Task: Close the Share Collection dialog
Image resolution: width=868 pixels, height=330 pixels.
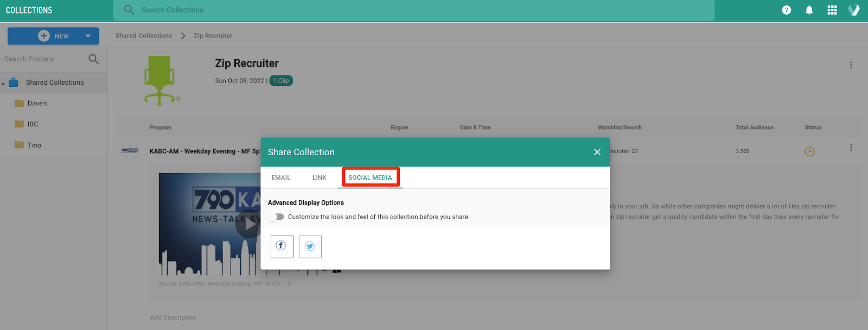Action: (x=597, y=152)
